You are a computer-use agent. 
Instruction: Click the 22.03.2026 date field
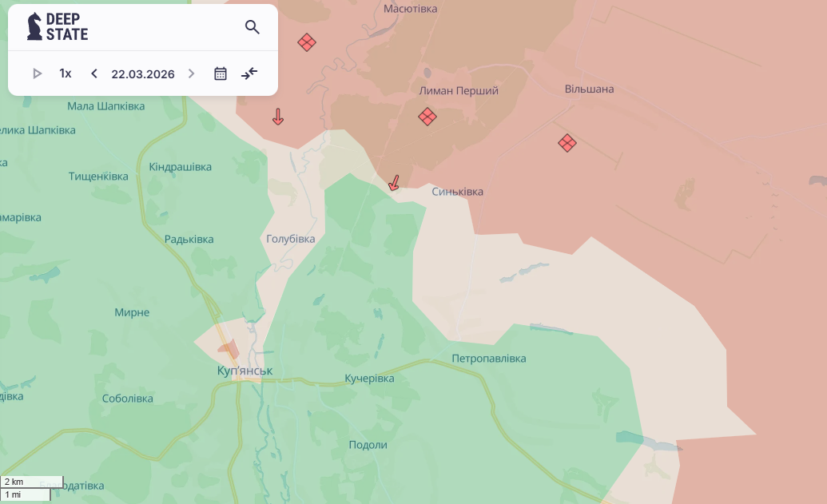[143, 73]
